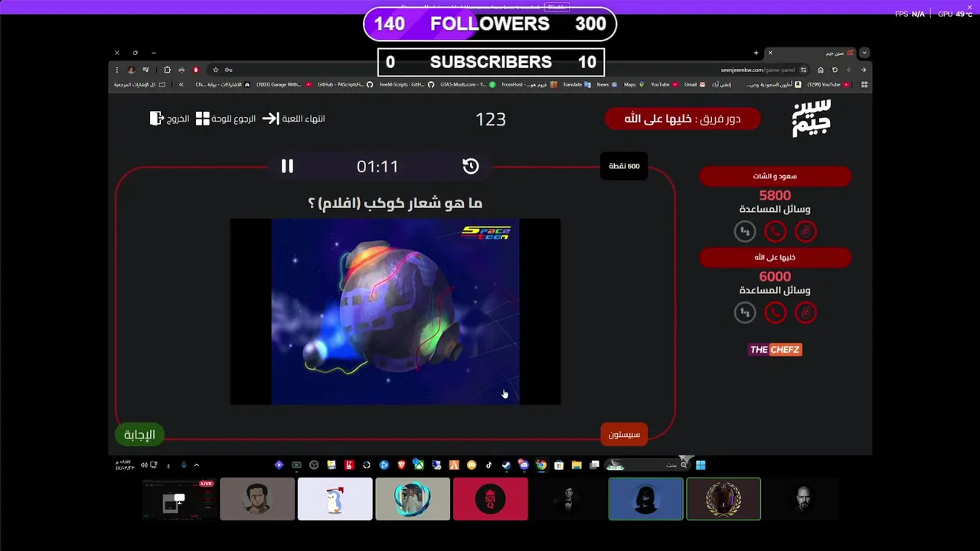Open the Gmail bookmark
The width and height of the screenshot is (980, 551).
[694, 84]
